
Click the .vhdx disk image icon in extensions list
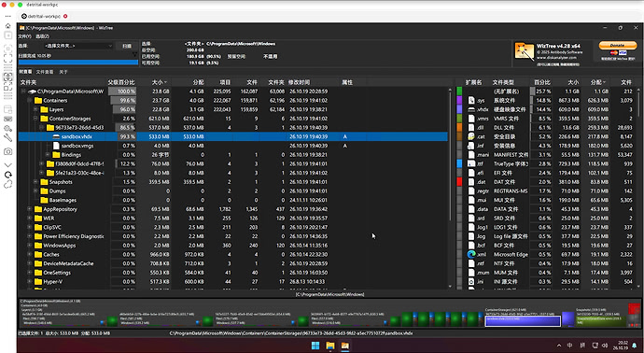coord(471,109)
